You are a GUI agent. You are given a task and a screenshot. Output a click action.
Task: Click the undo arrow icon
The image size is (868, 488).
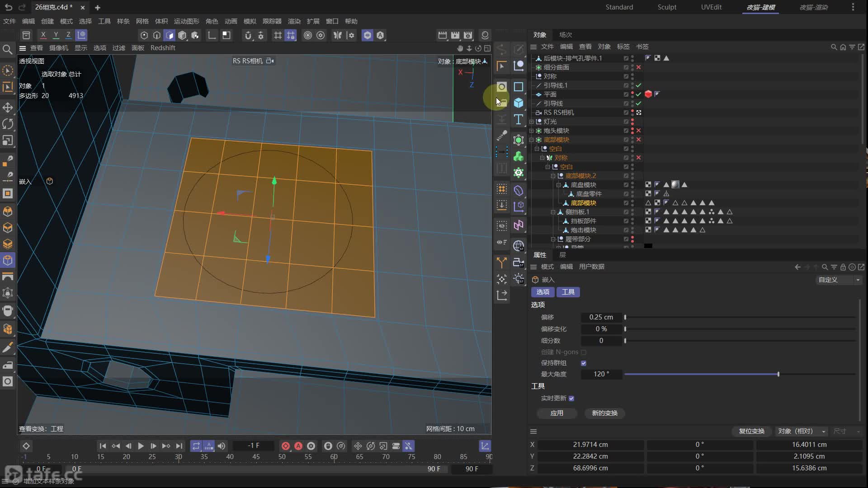point(8,7)
